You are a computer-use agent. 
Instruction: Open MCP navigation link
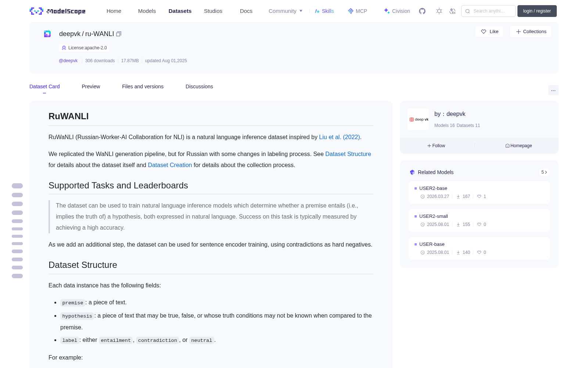(358, 11)
